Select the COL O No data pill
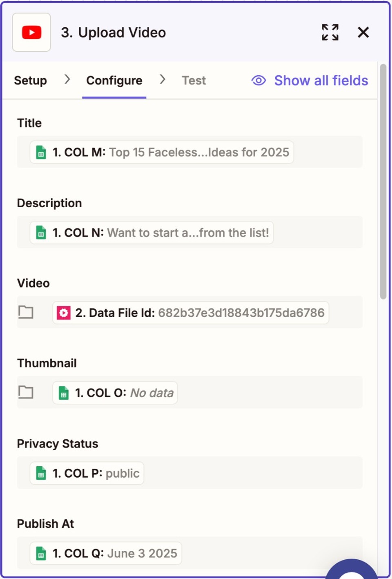Screen dimensions: 392x579 click(115, 393)
